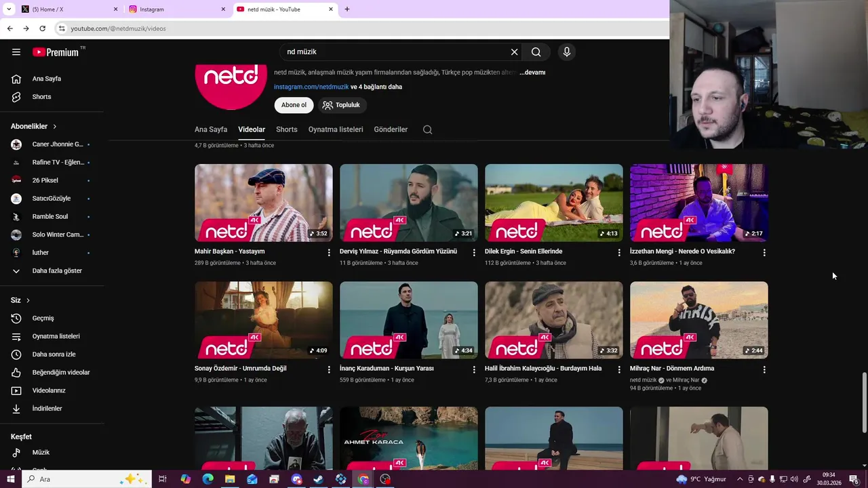Image resolution: width=868 pixels, height=488 pixels.
Task: Play Mihraç Nar - Dönmem Ardıma thumbnail
Action: (x=699, y=320)
